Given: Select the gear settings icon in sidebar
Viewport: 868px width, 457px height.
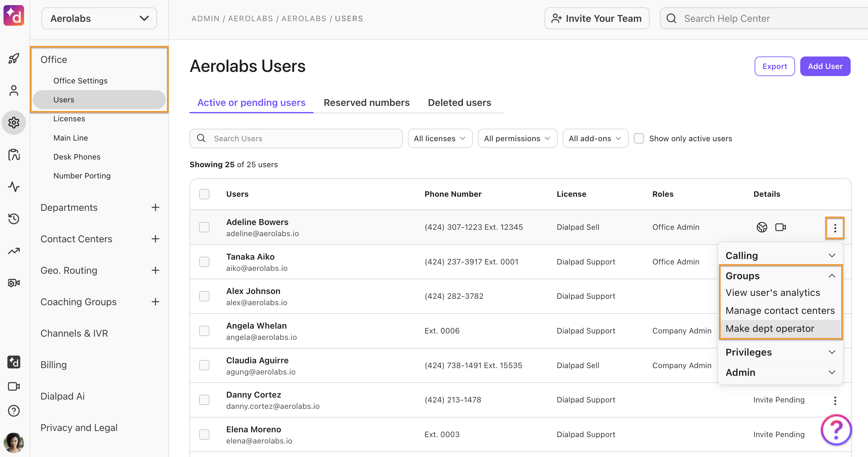Looking at the screenshot, I should (14, 123).
